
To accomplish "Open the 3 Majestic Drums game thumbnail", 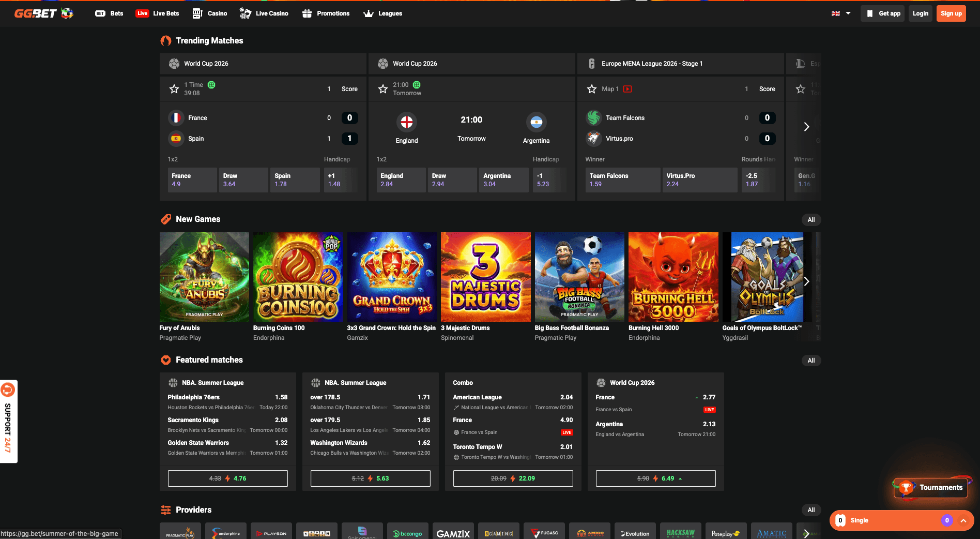I will (486, 277).
